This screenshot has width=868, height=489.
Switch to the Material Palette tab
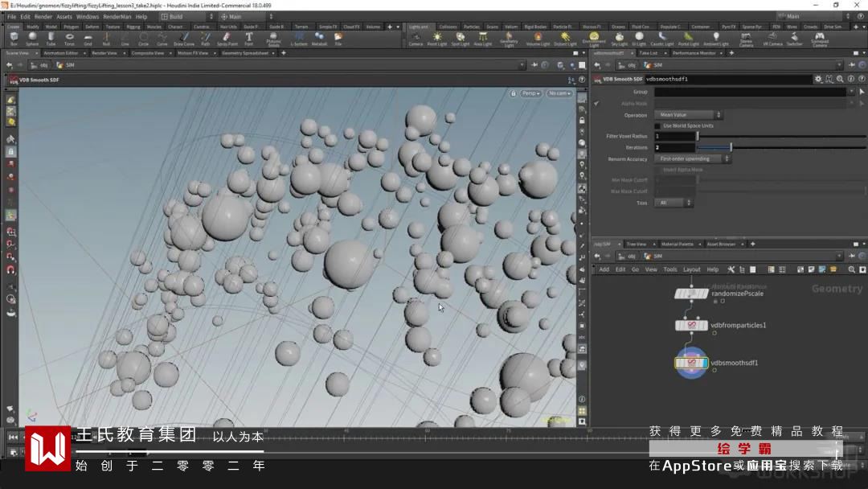(677, 244)
